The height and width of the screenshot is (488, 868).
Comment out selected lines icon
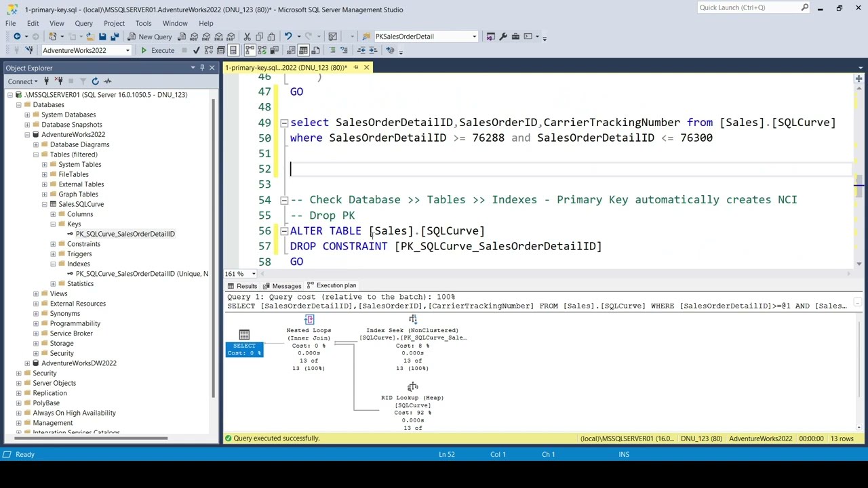332,50
